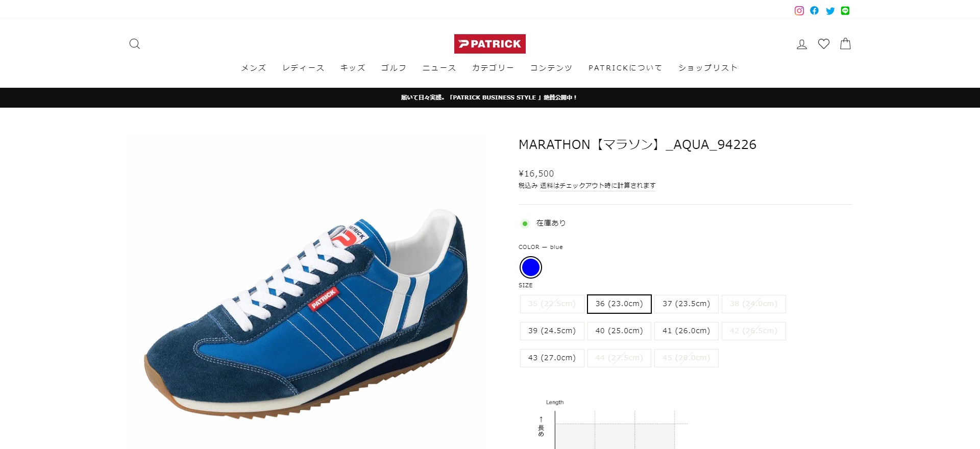
Task: Open the LINE social icon
Action: [x=845, y=11]
